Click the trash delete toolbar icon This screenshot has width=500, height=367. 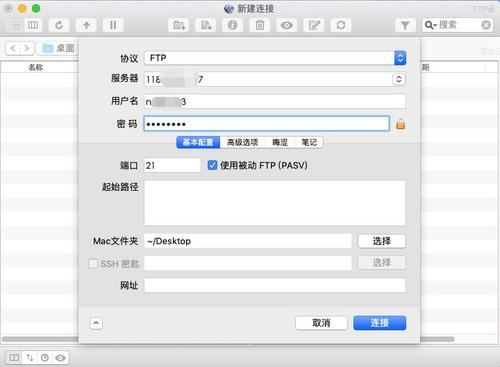[260, 25]
